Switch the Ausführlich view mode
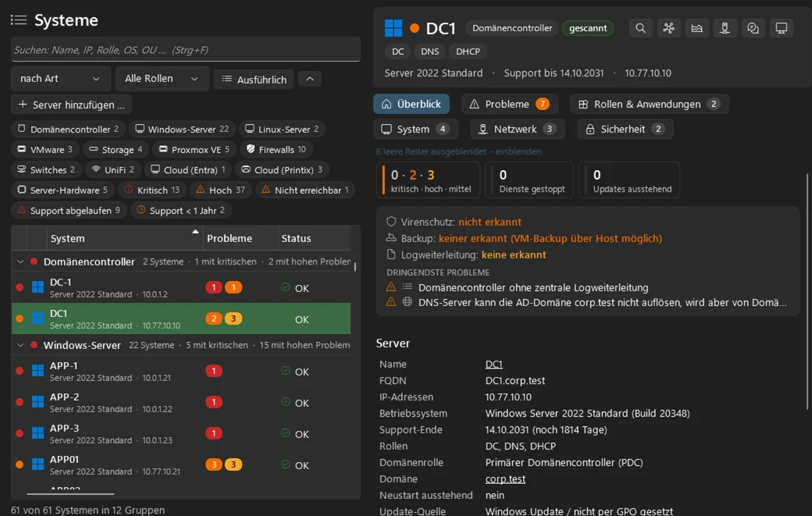Viewport: 812px width, 516px height. point(254,79)
